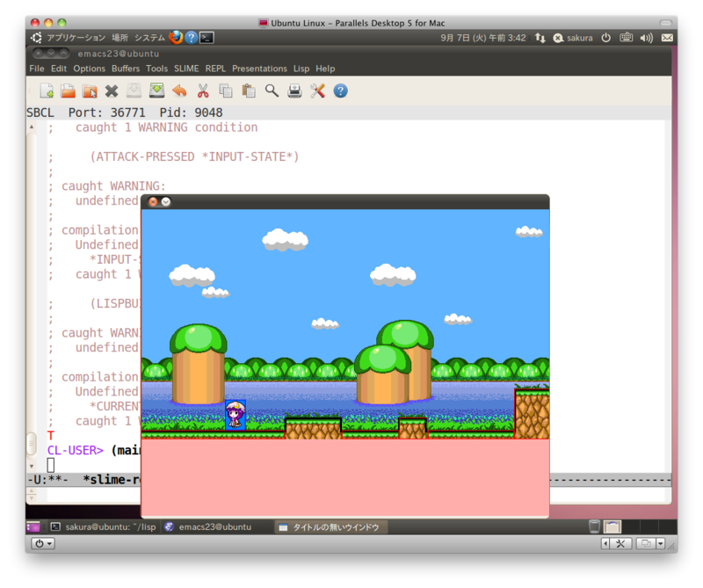This screenshot has height=588, width=703.
Task: Open the Parallels power dropdown button
Action: [43, 543]
